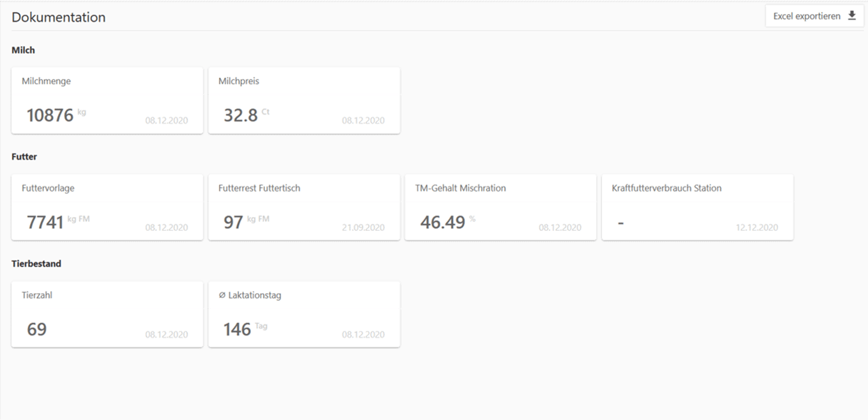Select the TM-Gehalt Mischration card title
Screen dimensions: 868x420
[460, 188]
